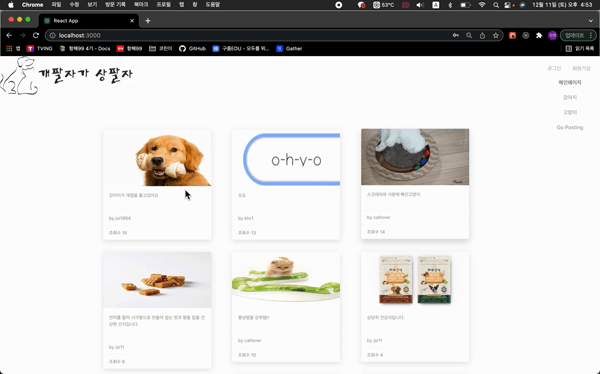This screenshot has height=374, width=600.
Task: Open the 보기 menu
Action: tap(92, 5)
